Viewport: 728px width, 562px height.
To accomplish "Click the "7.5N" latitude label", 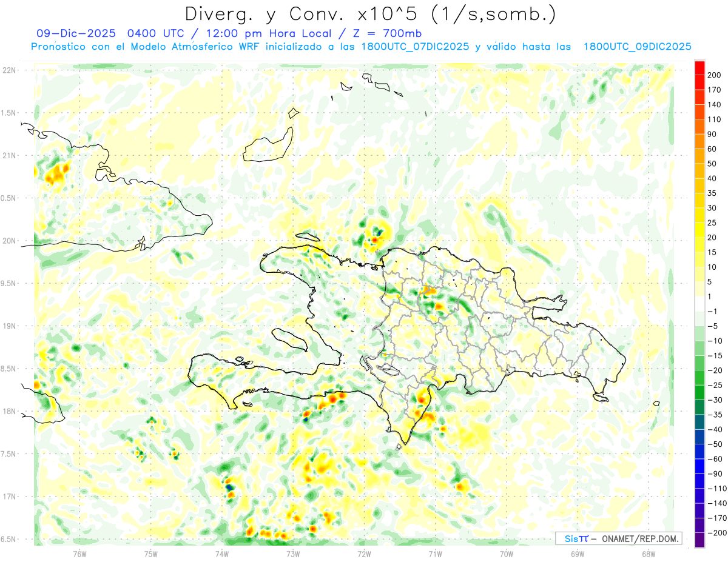I will coord(8,454).
